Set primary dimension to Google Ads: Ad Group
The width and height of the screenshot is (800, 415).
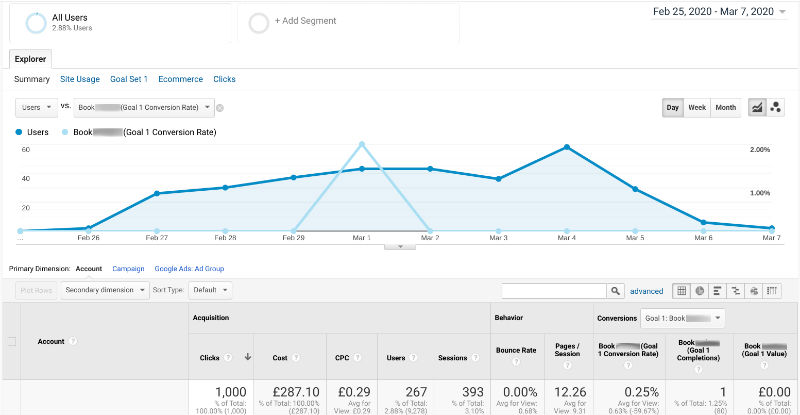pyautogui.click(x=189, y=268)
